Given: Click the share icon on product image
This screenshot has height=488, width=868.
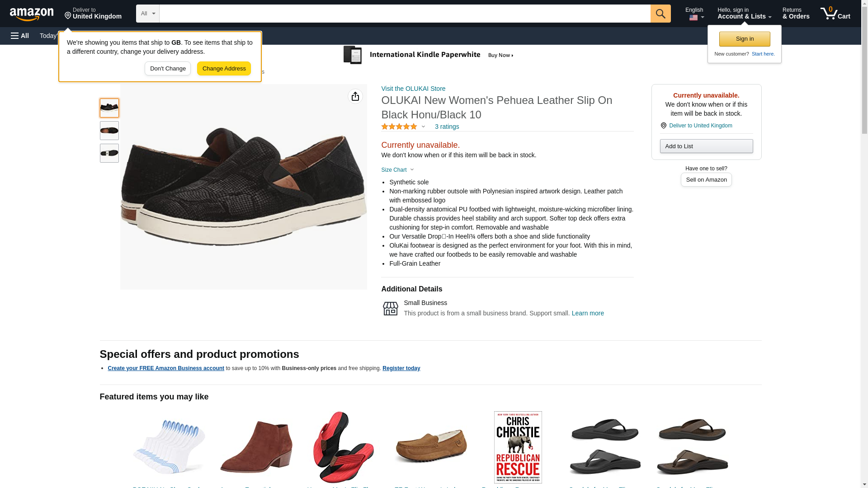Looking at the screenshot, I should [355, 96].
